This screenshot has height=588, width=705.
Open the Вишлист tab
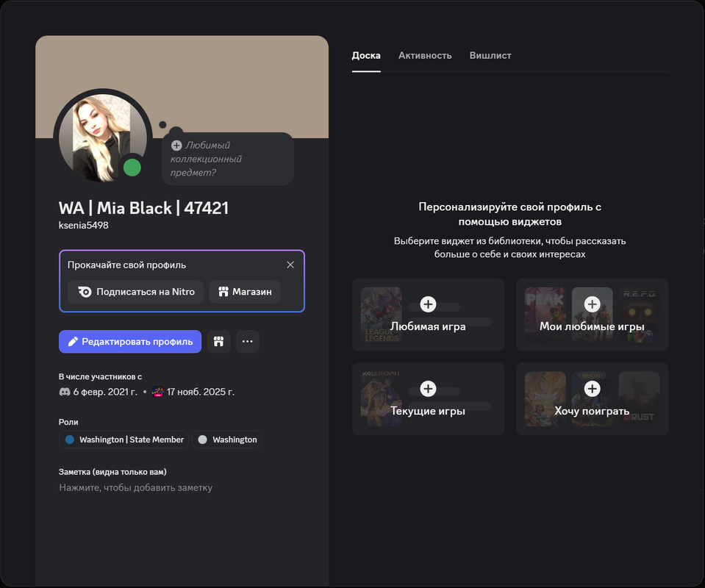(490, 56)
